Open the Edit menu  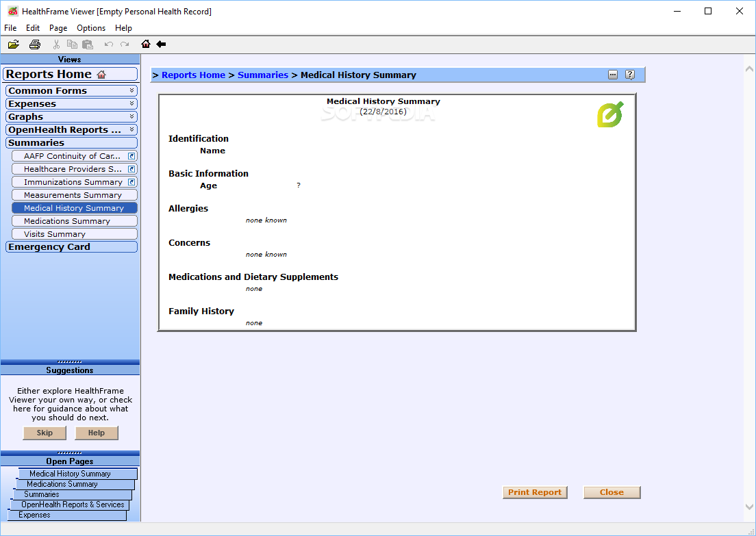click(33, 28)
